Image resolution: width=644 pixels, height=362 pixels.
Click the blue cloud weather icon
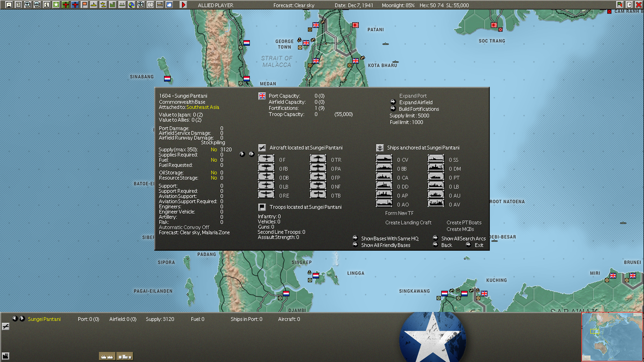169,5
